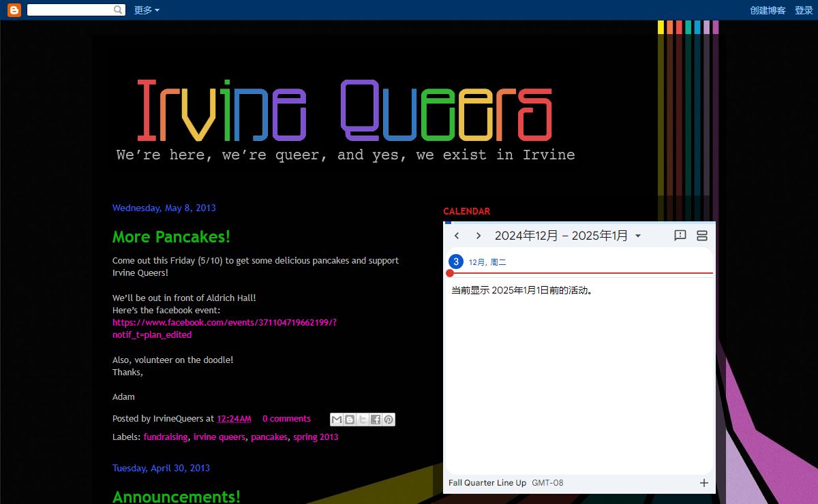This screenshot has height=504, width=818.
Task: Click the Fall Quarter Line Up calendar name
Action: [487, 483]
